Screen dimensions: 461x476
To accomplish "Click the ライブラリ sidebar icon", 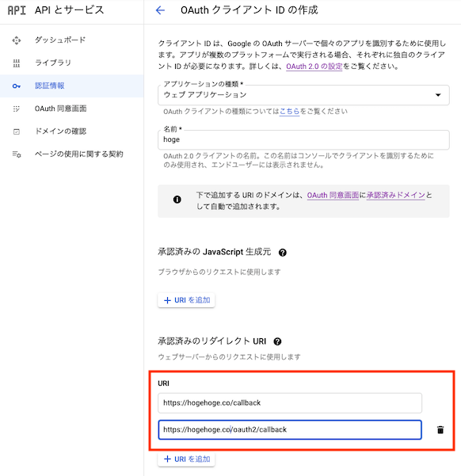I will point(17,63).
